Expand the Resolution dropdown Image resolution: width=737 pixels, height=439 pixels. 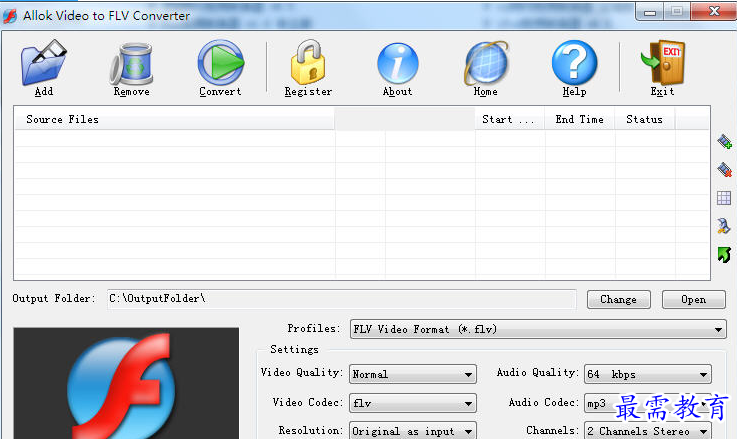[413, 431]
